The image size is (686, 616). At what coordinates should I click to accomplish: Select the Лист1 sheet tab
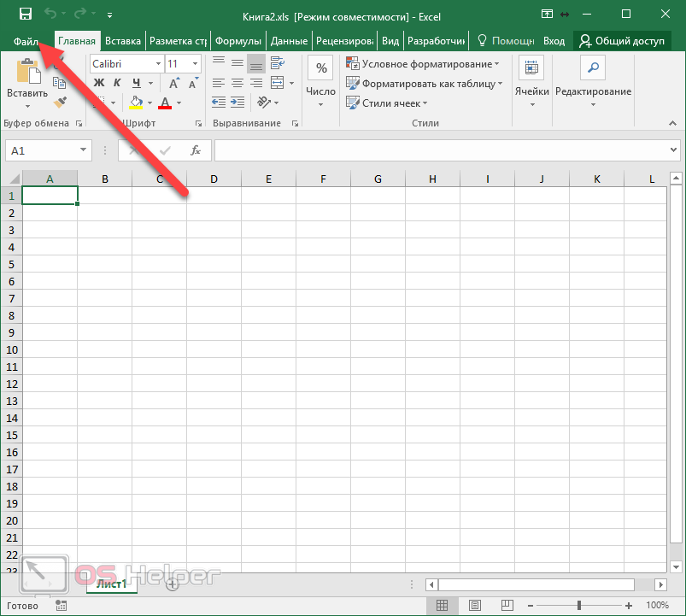click(x=111, y=584)
